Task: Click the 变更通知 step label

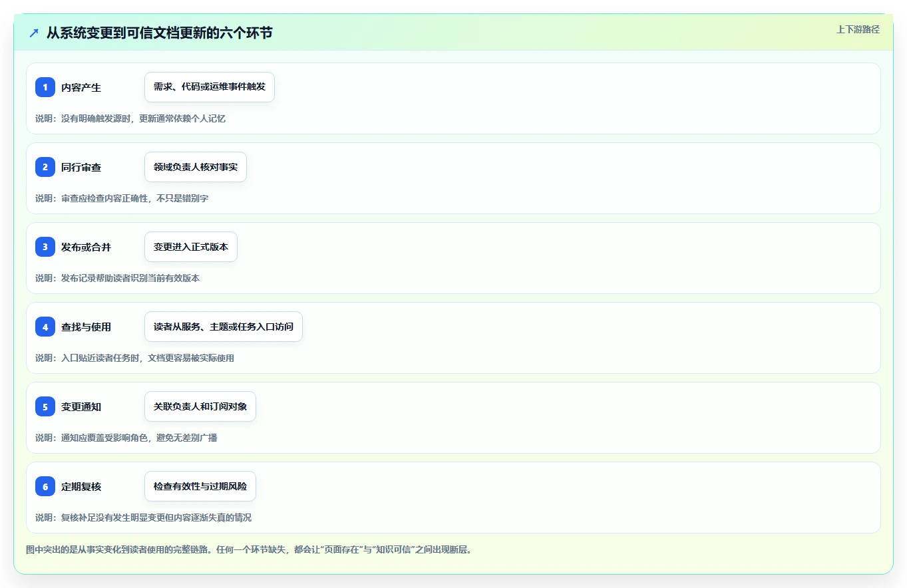Action: tap(81, 406)
